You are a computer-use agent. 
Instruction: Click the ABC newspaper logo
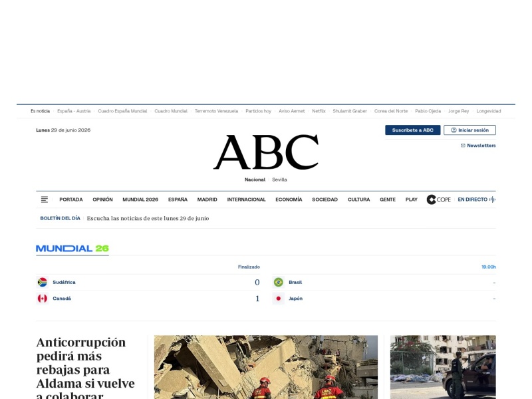tap(266, 152)
